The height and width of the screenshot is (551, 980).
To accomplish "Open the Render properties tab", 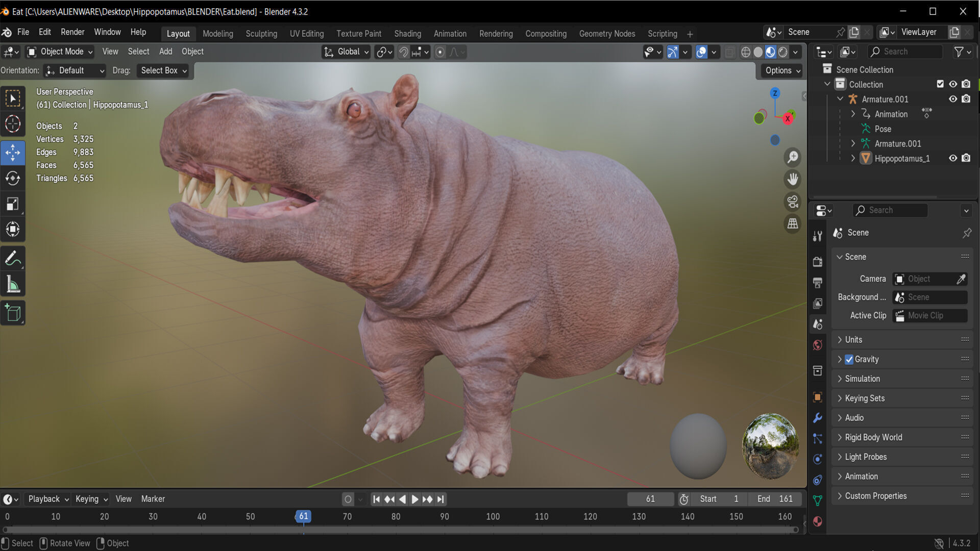I will tap(818, 262).
